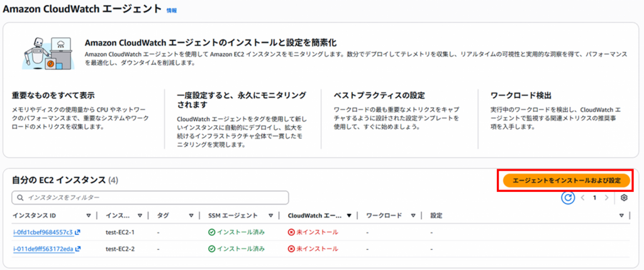Screen dimensions: 644x270
Task: Open instance i-011de9ff563172eda link
Action: (x=42, y=249)
